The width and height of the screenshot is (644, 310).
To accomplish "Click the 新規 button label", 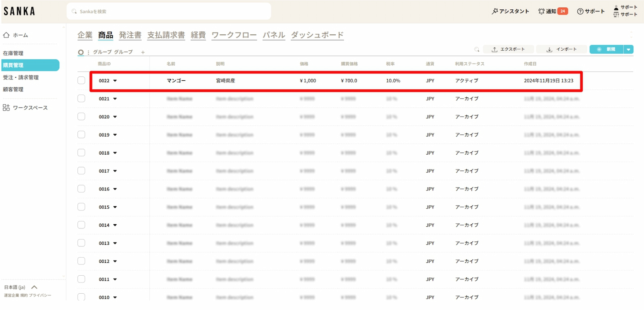I will pos(611,49).
